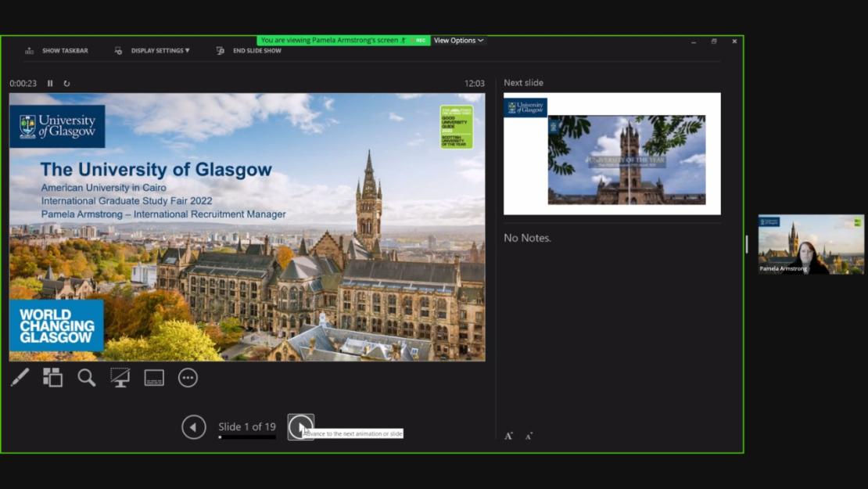Go back to the previous slide
Image resolution: width=868 pixels, height=489 pixels.
[194, 427]
